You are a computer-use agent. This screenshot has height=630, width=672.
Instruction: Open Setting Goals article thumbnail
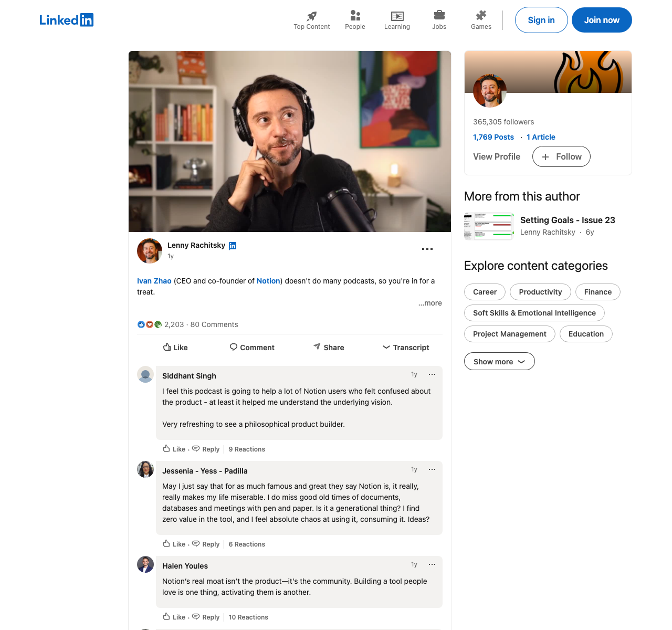click(x=489, y=226)
